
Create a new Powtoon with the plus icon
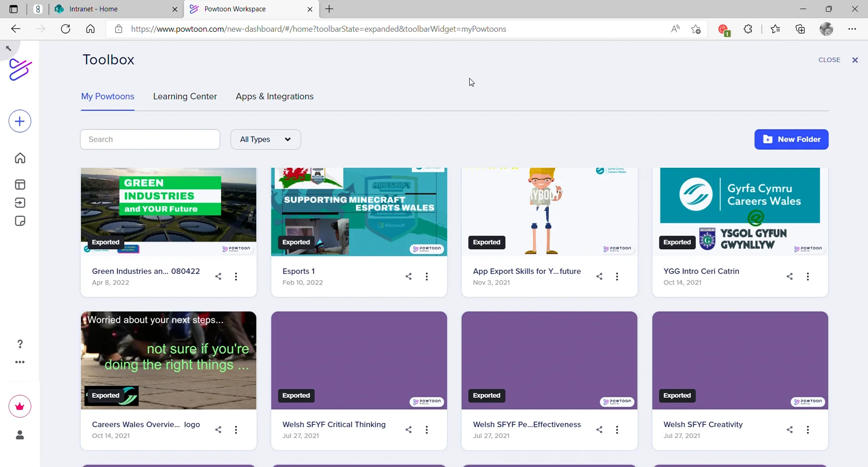pos(19,121)
